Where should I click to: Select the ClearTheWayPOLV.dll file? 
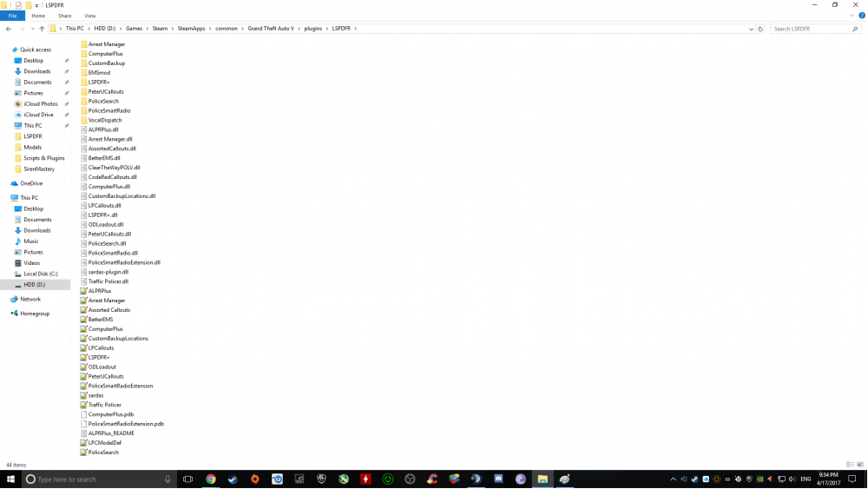click(x=114, y=168)
